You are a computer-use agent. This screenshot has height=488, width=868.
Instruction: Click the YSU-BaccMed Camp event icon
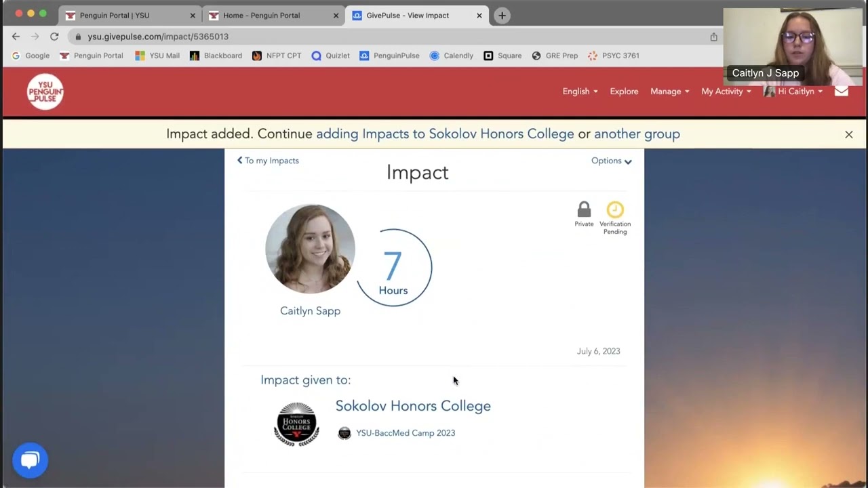[344, 433]
